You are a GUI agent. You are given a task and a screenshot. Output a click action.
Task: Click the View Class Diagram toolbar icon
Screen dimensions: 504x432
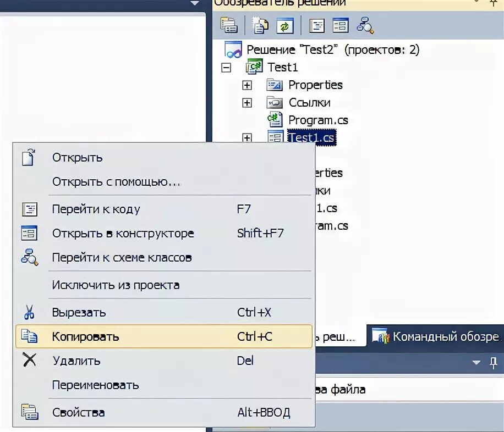click(365, 25)
